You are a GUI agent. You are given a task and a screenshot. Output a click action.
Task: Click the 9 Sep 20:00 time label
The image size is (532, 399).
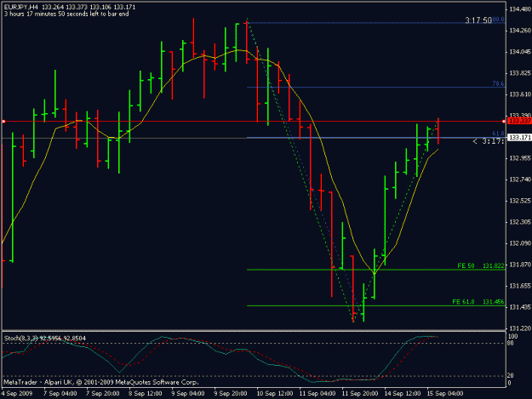coord(231,394)
